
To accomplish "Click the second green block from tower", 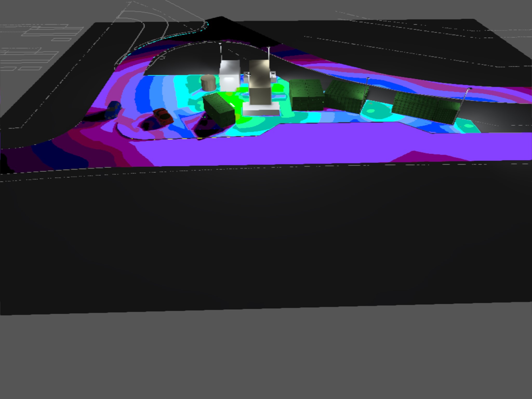I will point(345,96).
